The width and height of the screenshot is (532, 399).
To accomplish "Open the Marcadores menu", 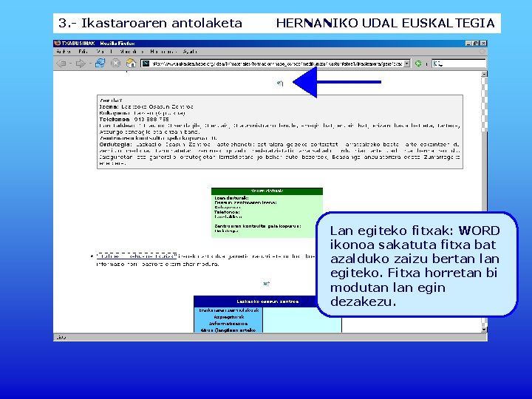I will 132,52.
